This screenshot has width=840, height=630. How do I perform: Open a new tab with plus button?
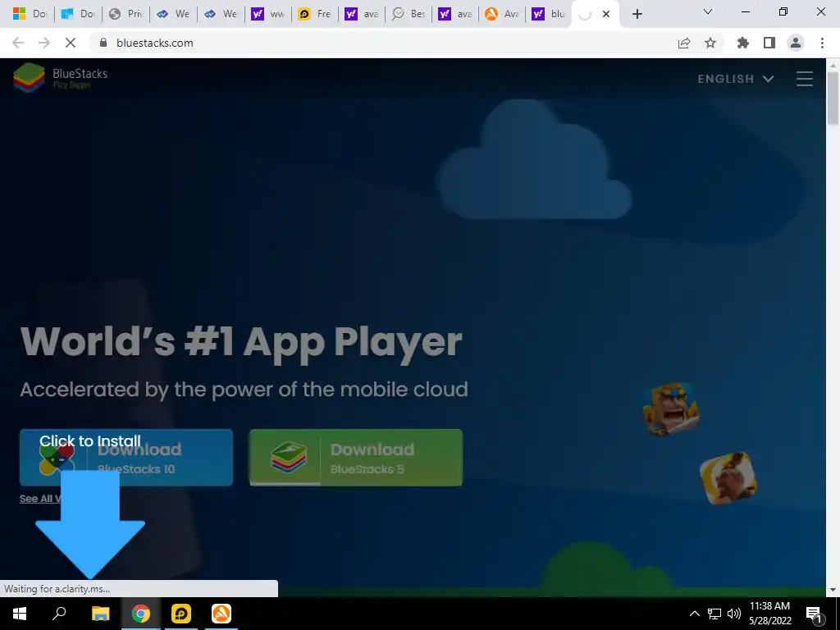point(637,14)
